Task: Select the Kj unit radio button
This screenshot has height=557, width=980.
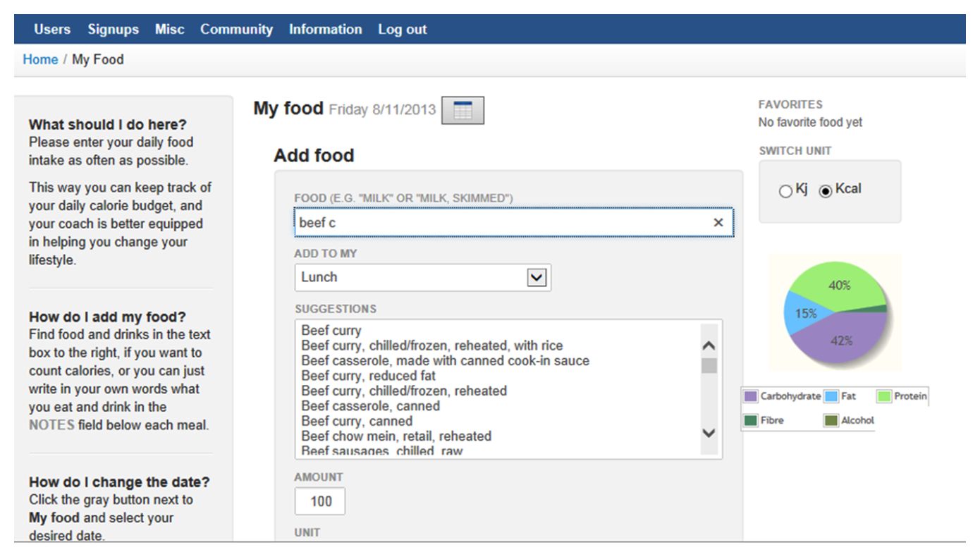Action: coord(785,191)
